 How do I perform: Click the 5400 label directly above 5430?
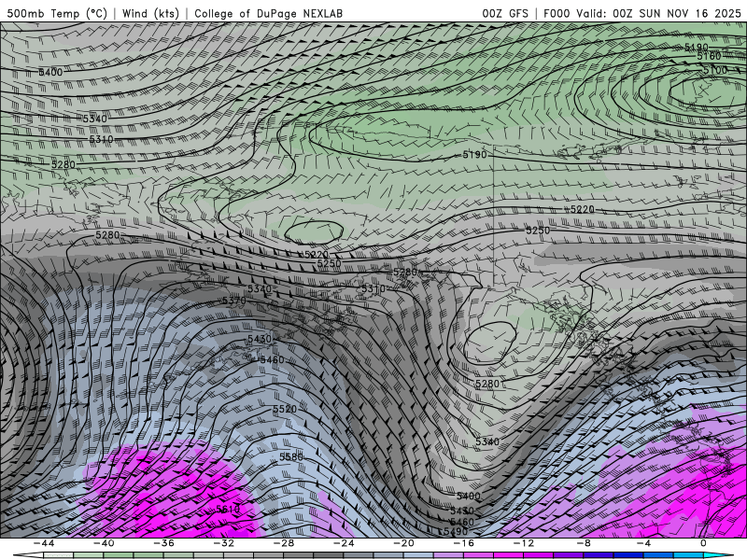pos(469,496)
